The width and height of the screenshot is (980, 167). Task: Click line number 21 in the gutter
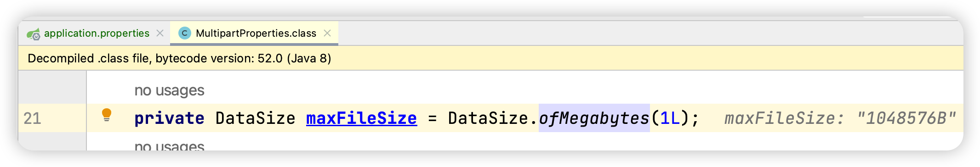(x=32, y=118)
